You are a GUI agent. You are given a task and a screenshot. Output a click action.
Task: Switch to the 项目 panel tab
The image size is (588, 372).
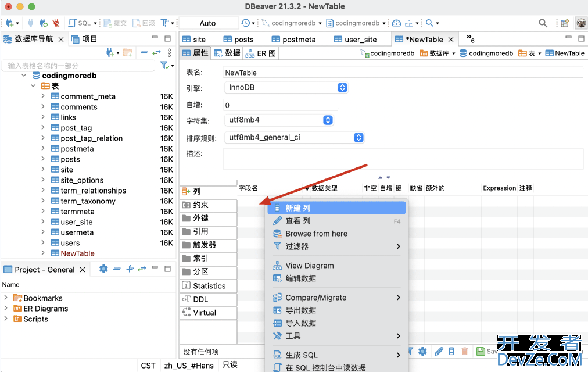[84, 39]
